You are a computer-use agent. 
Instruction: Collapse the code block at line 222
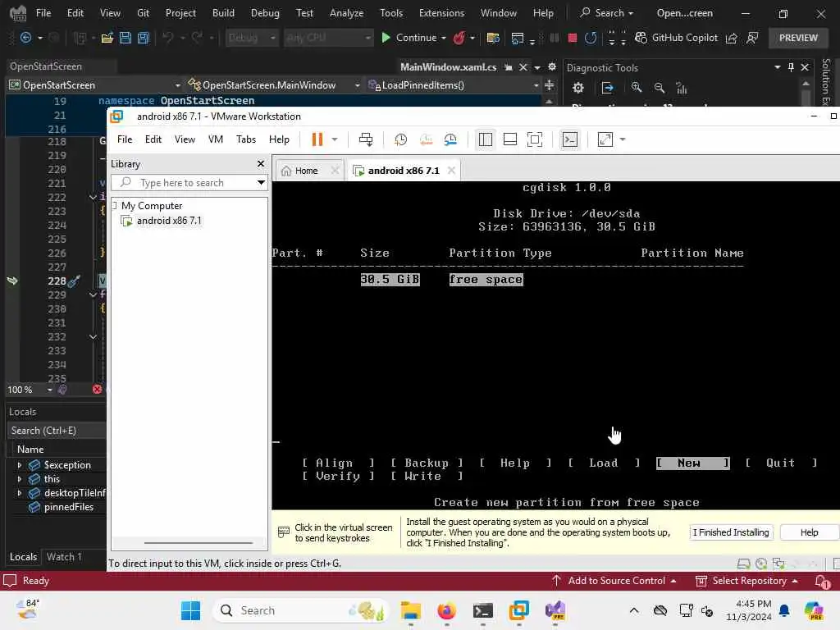tap(93, 197)
